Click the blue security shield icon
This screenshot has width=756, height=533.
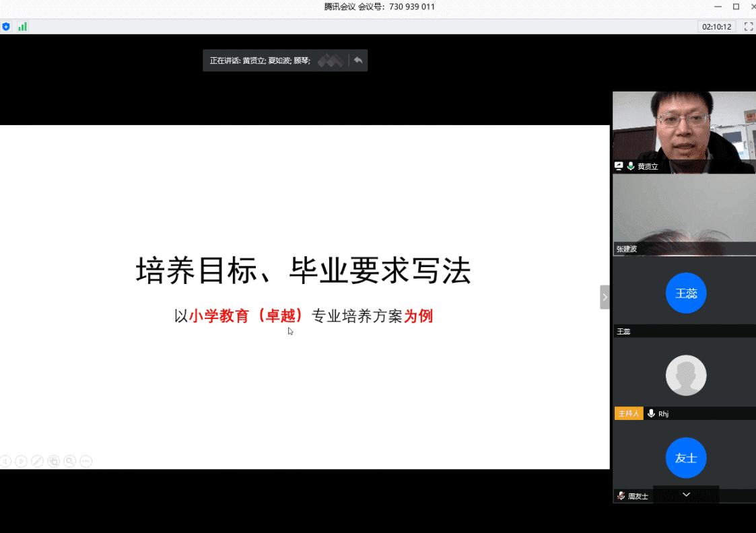[x=7, y=27]
